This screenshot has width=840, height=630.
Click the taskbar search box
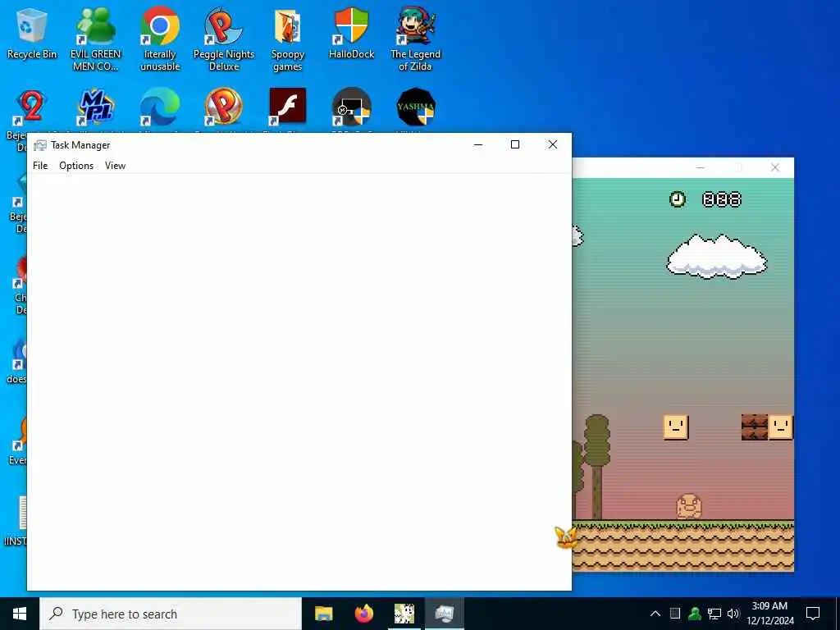tap(171, 614)
